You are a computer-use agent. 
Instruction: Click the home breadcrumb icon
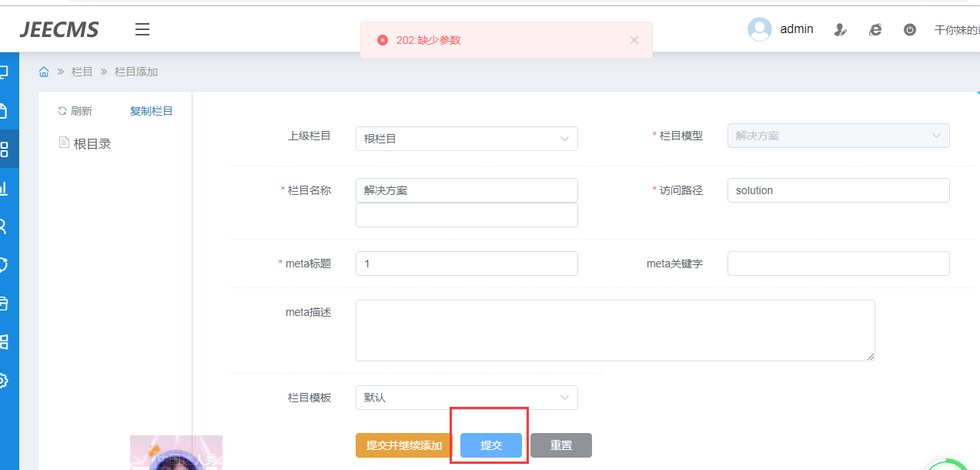click(44, 72)
